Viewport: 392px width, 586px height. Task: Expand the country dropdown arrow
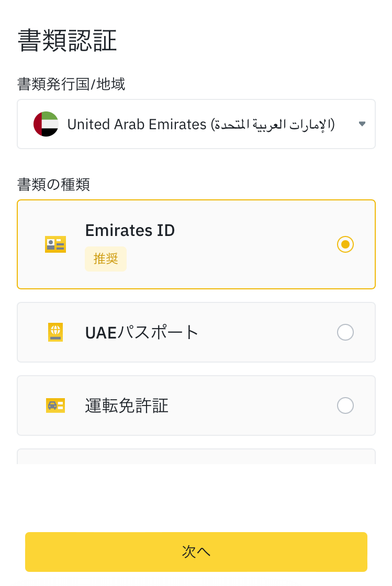click(362, 124)
